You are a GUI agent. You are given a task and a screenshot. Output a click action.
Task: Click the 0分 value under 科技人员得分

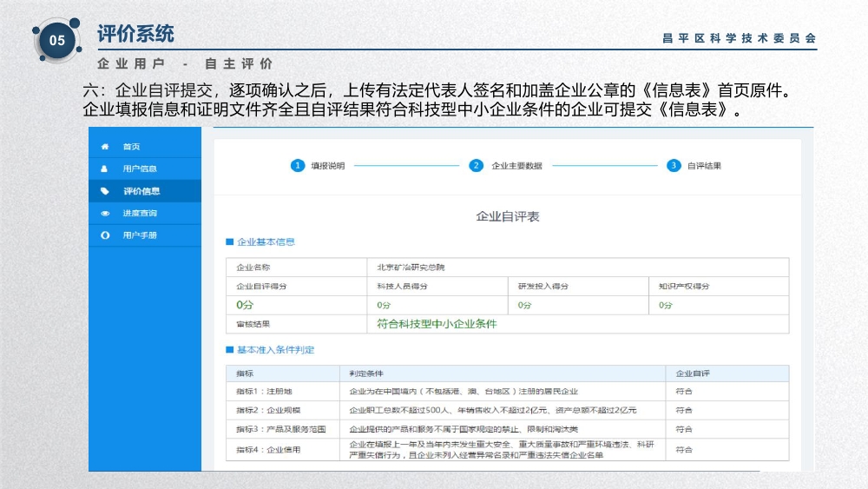[384, 305]
